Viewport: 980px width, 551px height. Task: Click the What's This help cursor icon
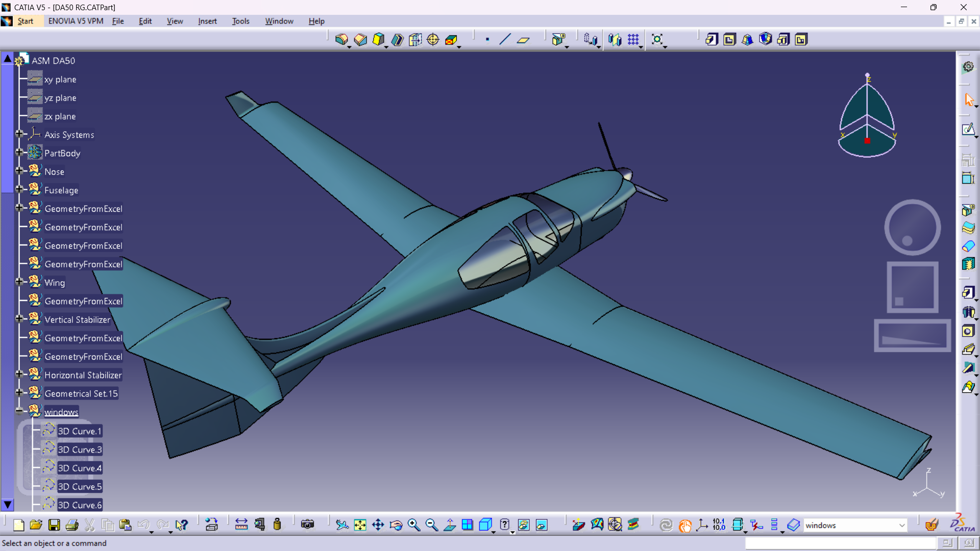[181, 525]
